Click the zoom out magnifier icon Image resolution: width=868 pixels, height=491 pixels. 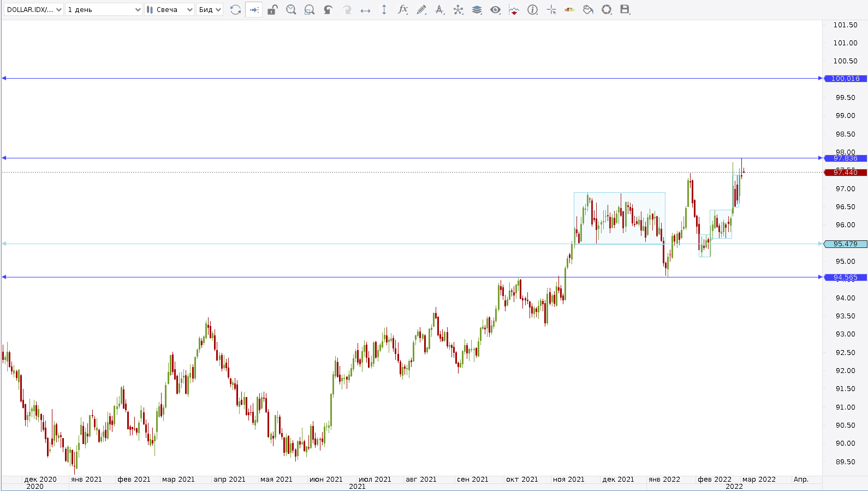(x=310, y=10)
